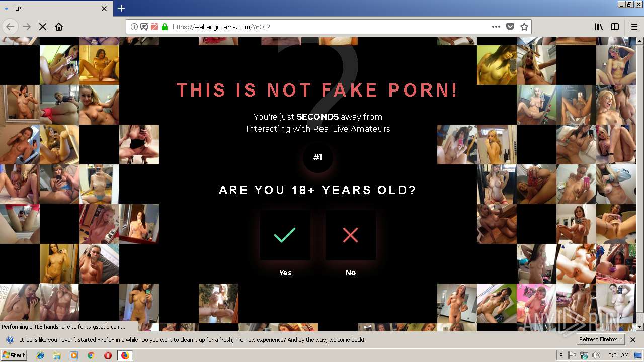Screen dimensions: 644x362
Task: Click the ARE YOU 18+ YEARS OLD? heading
Action: [x=318, y=190]
